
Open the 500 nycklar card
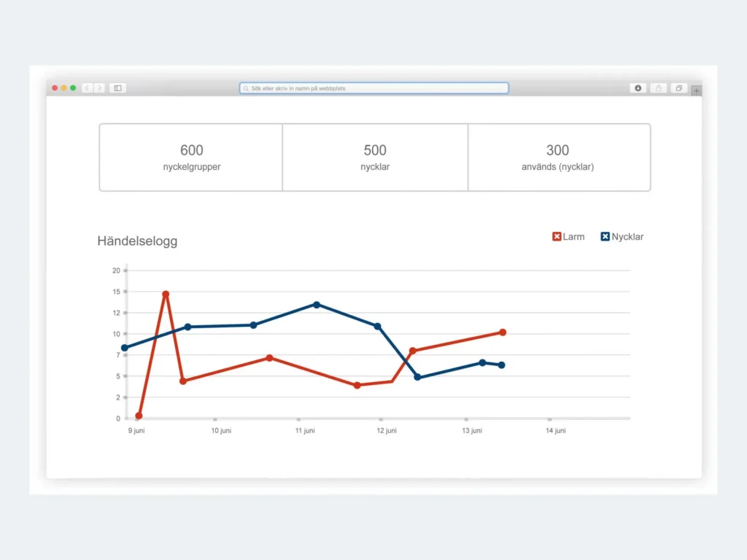pyautogui.click(x=375, y=157)
